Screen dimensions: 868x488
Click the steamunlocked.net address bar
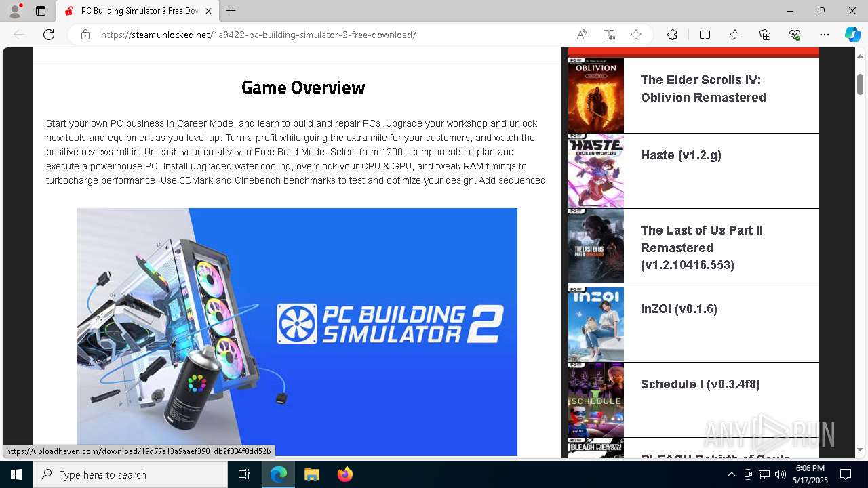258,35
